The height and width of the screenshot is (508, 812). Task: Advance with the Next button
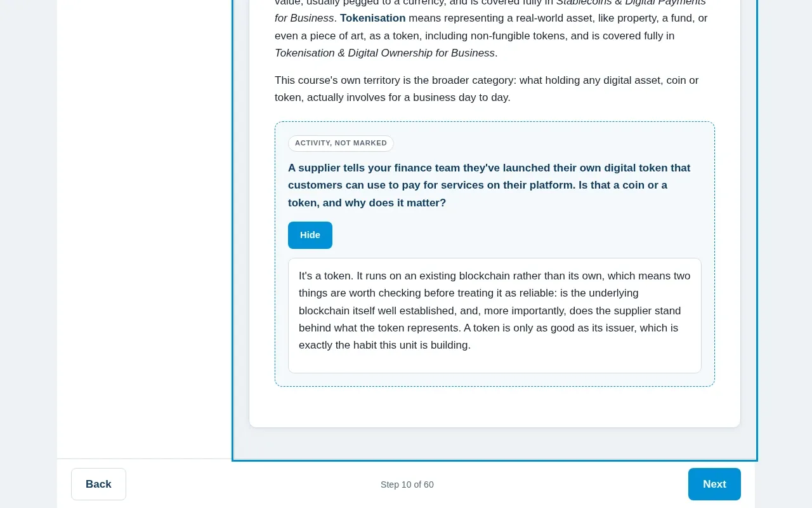pyautogui.click(x=714, y=484)
